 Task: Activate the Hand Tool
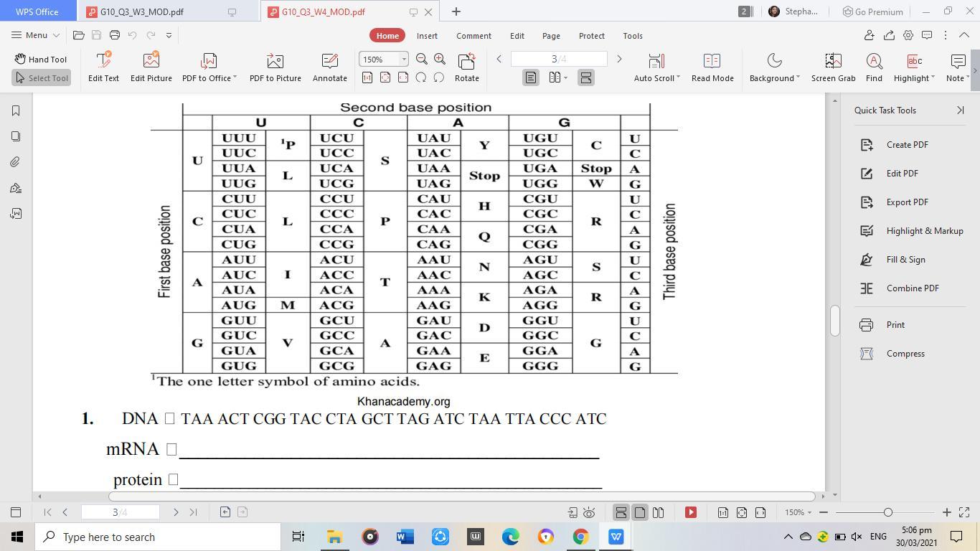pyautogui.click(x=41, y=60)
